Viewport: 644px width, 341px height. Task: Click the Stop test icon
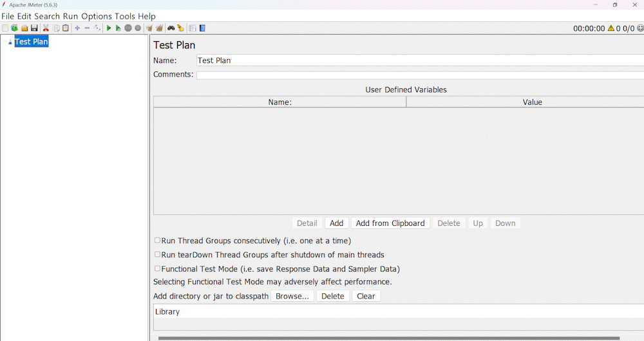pos(128,28)
